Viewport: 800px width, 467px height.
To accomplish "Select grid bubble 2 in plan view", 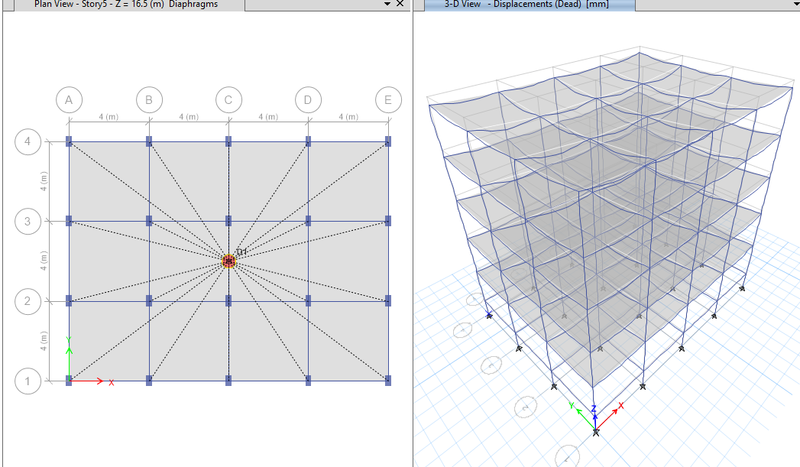I will coord(28,301).
